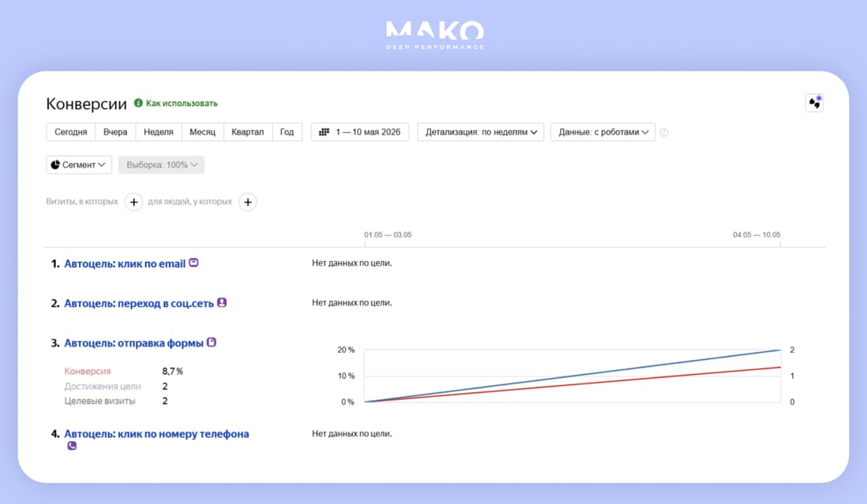Add condition plus after 'для людей, у которых'
This screenshot has height=504, width=867.
(x=247, y=202)
